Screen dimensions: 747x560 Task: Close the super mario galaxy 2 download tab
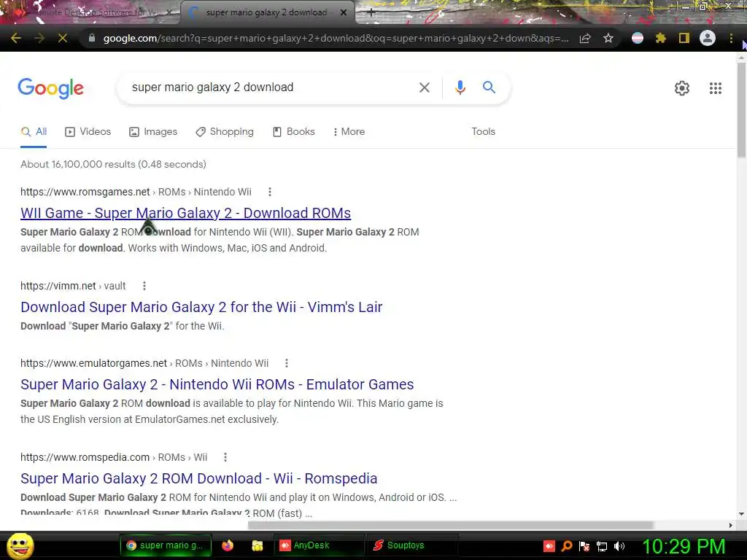[344, 12]
